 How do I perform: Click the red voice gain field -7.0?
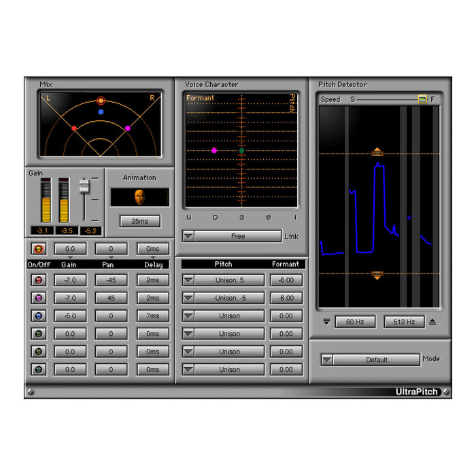point(70,280)
